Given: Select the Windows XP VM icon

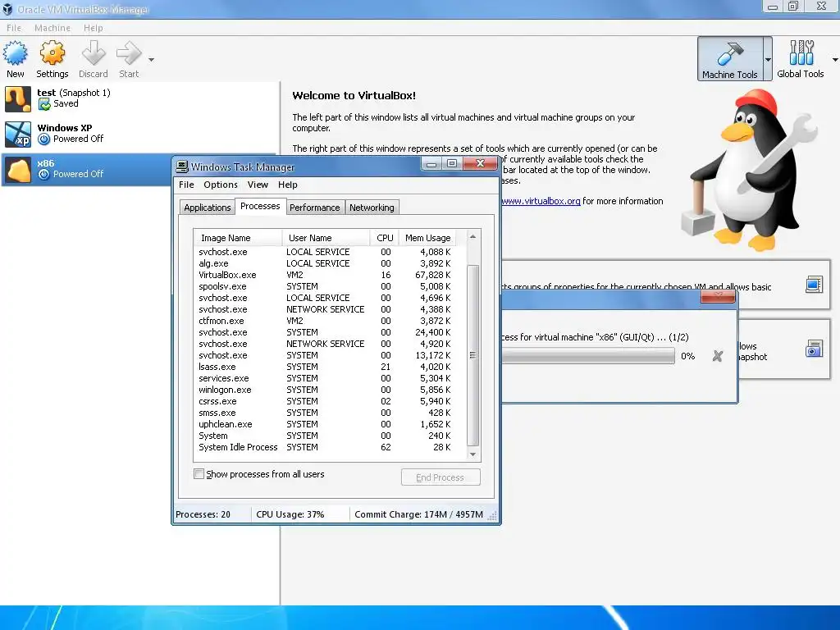Looking at the screenshot, I should 18,134.
